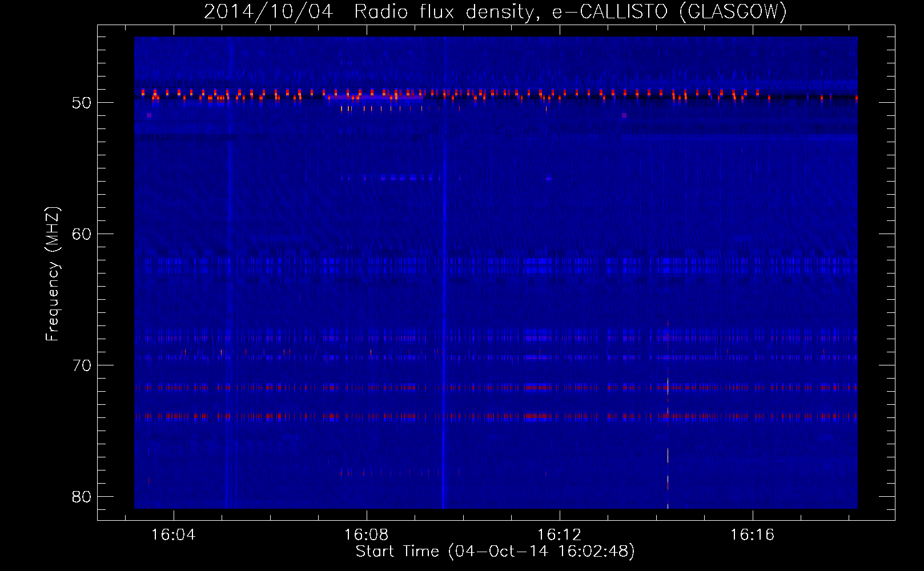The height and width of the screenshot is (571, 924).
Task: Click the 16:16 time tick label
Action: (x=752, y=535)
